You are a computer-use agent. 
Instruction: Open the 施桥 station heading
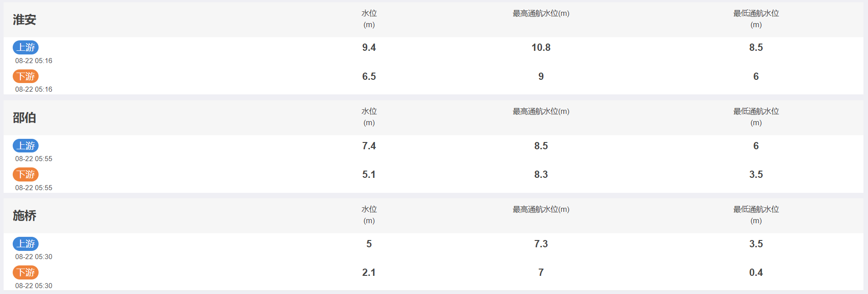point(25,216)
